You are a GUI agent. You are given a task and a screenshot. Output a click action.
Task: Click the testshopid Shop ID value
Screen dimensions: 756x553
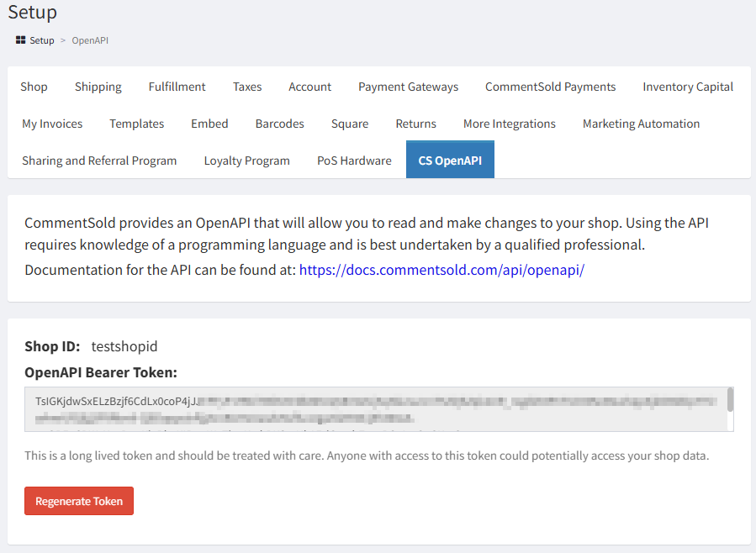coord(124,346)
